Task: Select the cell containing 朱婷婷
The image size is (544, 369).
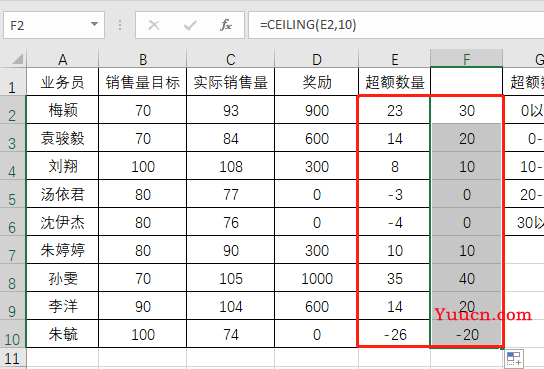Action: coord(62,250)
